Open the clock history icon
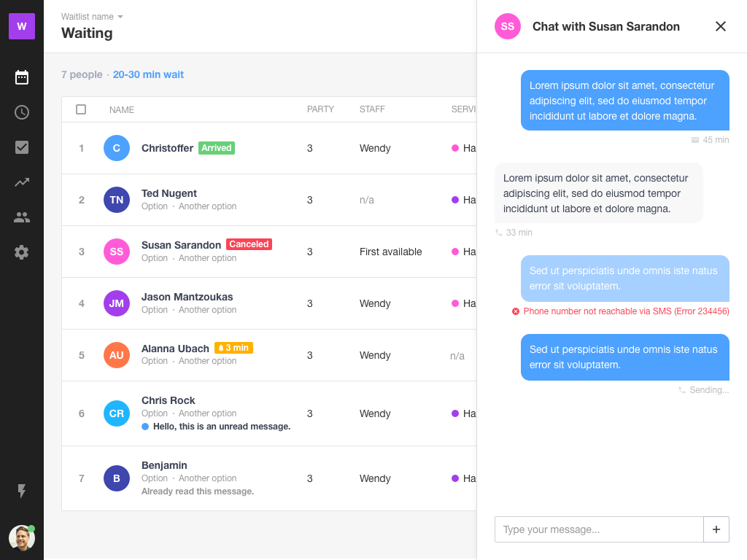The width and height of the screenshot is (747, 560). pyautogui.click(x=22, y=112)
